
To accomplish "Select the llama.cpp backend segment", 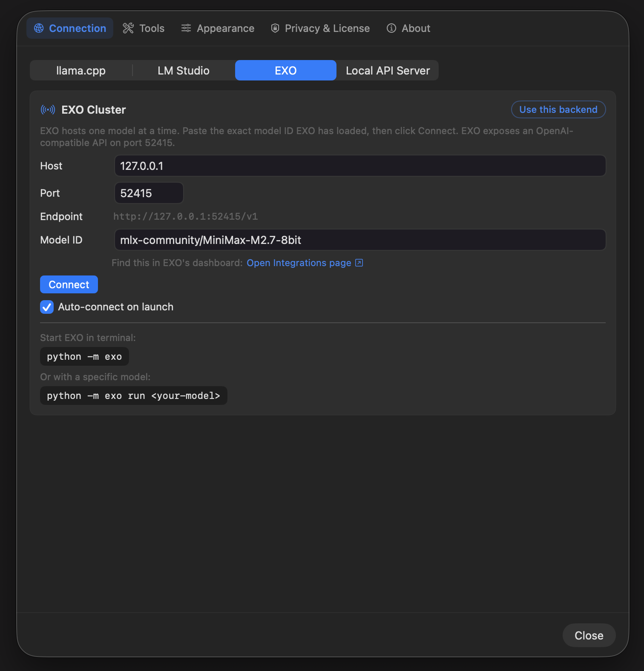I will coord(81,70).
